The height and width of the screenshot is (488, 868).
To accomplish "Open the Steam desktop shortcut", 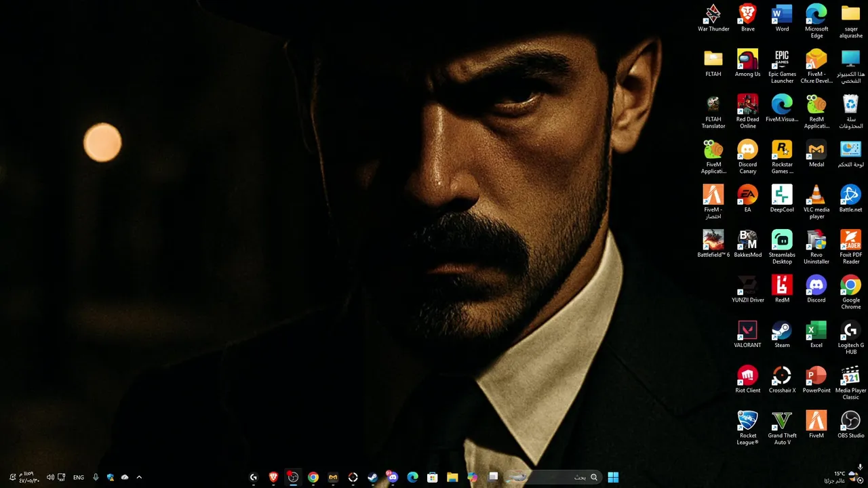I will [782, 334].
